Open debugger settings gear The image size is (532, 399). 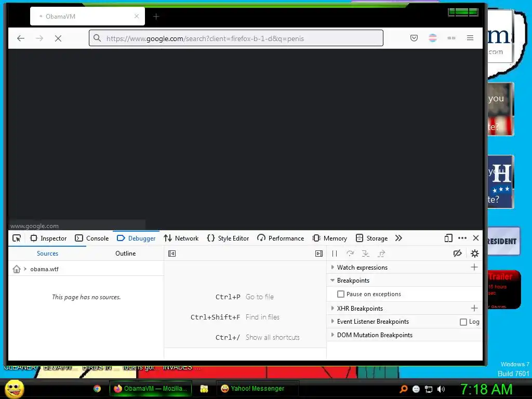pyautogui.click(x=475, y=254)
